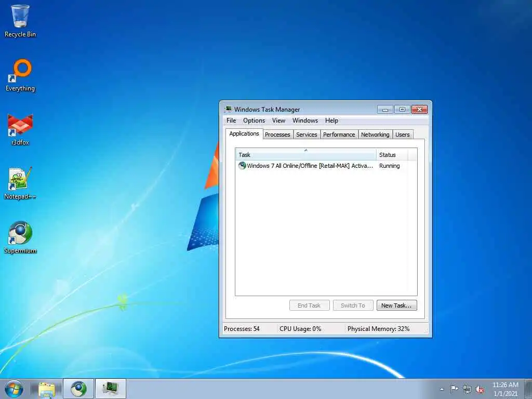Open the clock showing 11:26 AM
The width and height of the screenshot is (532, 399).
(x=505, y=389)
